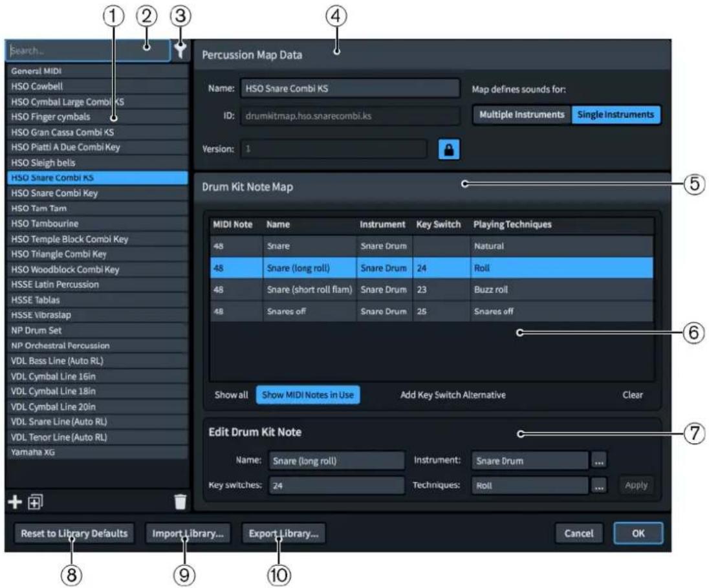Enable Show MIDI Notes in Use
Image resolution: width=709 pixels, height=588 pixels.
[308, 395]
